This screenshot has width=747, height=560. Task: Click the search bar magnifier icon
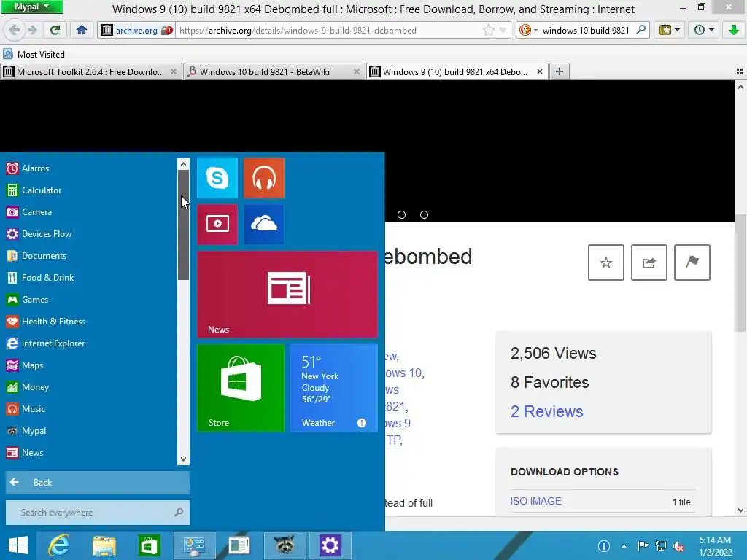click(641, 30)
